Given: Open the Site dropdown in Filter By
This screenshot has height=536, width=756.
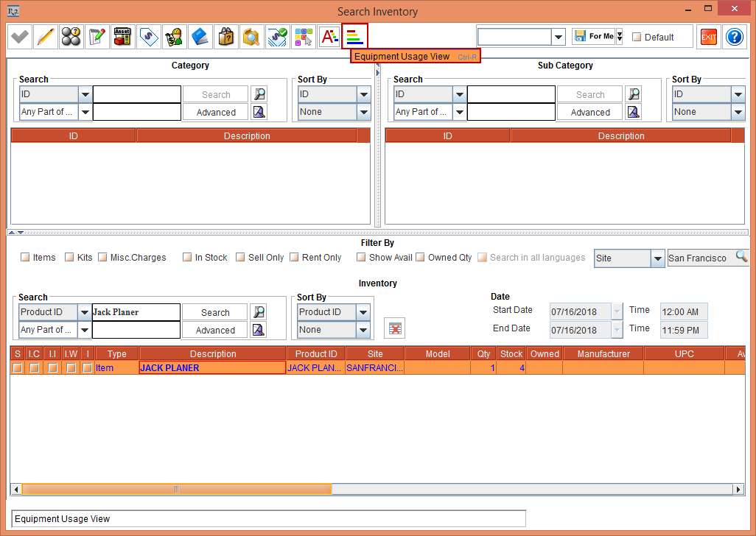Looking at the screenshot, I should (x=658, y=258).
